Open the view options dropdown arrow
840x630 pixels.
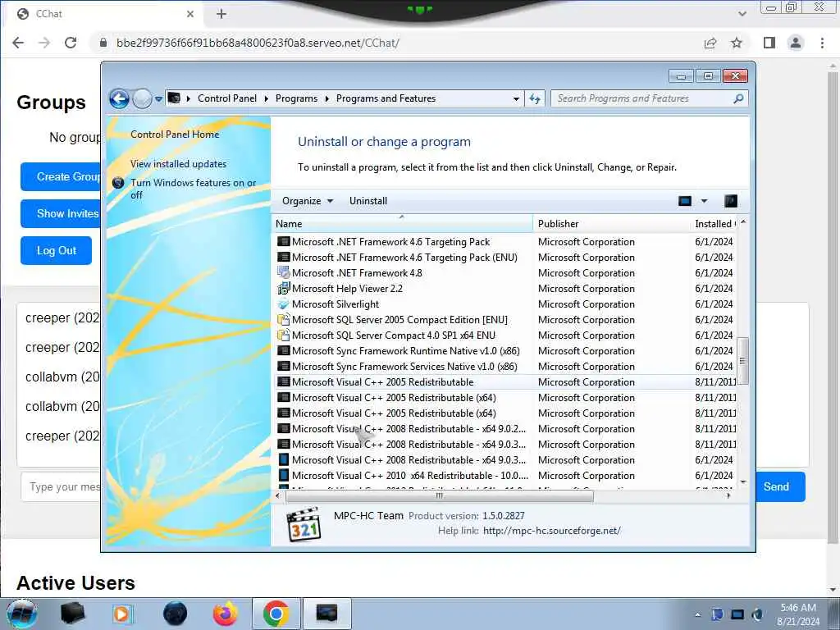point(704,201)
